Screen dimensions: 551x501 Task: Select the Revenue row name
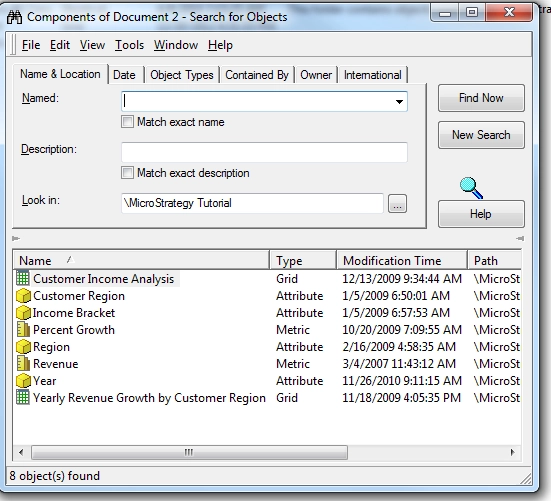[56, 364]
